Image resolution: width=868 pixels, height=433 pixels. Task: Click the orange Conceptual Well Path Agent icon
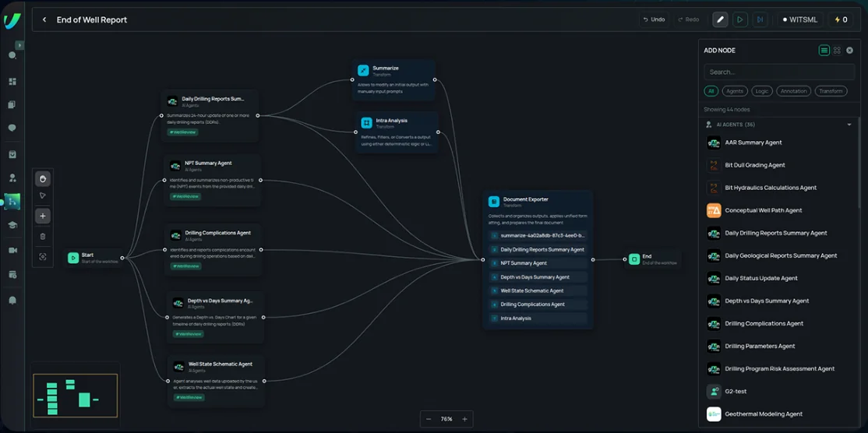pos(714,211)
